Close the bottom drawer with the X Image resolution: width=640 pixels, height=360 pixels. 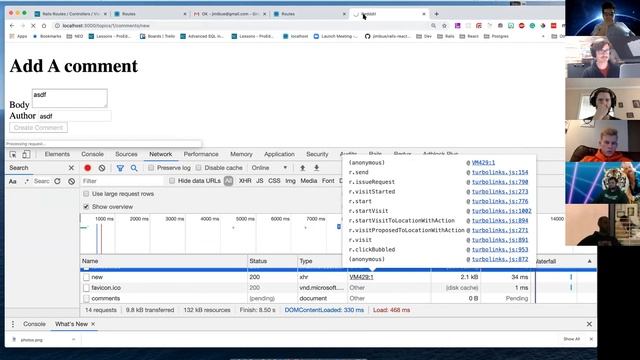click(x=589, y=324)
